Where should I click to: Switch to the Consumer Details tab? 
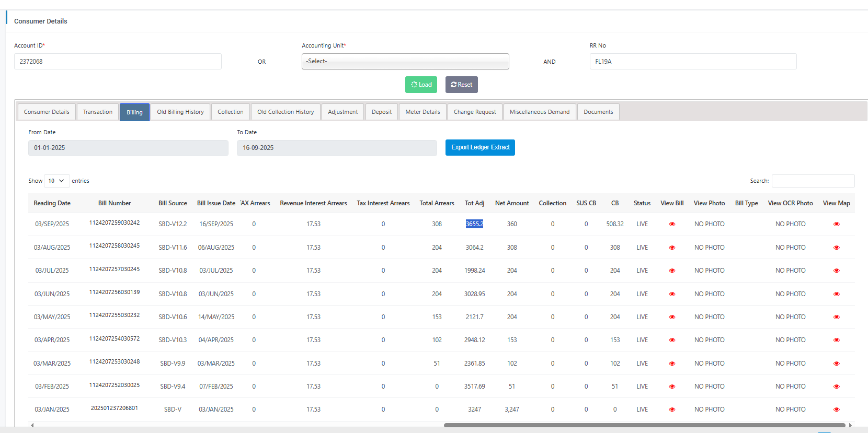[47, 112]
